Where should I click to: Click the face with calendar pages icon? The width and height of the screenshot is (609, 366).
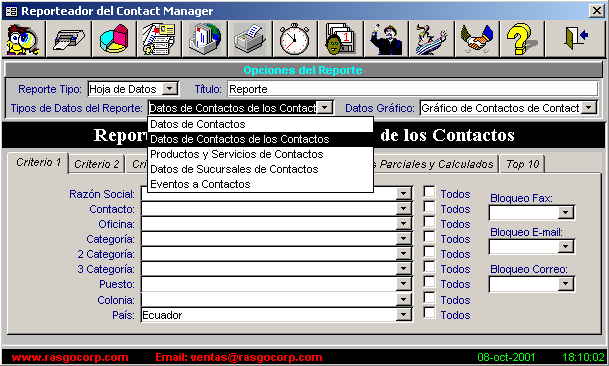(x=341, y=39)
